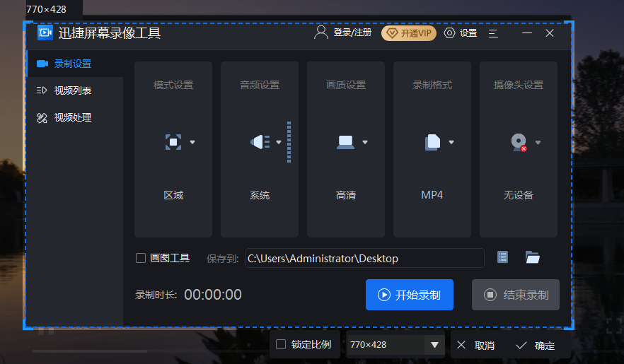Switch to the 视频列表 sidebar tab

(x=75, y=90)
